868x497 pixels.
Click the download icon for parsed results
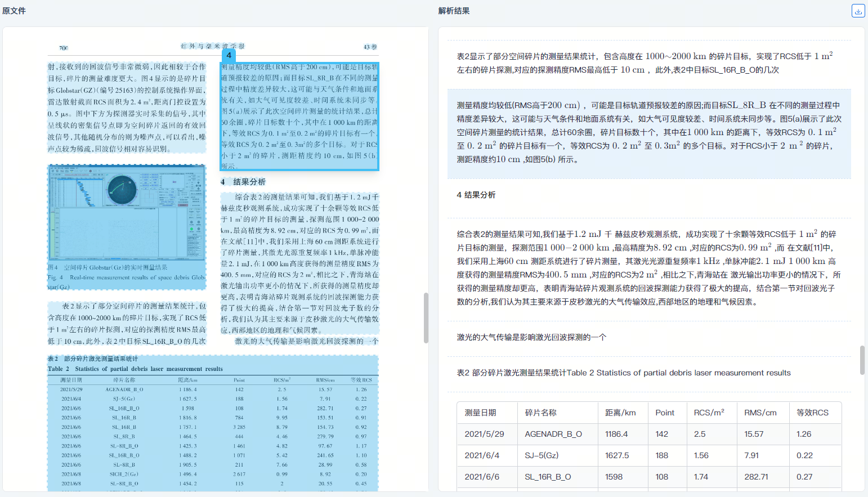858,11
